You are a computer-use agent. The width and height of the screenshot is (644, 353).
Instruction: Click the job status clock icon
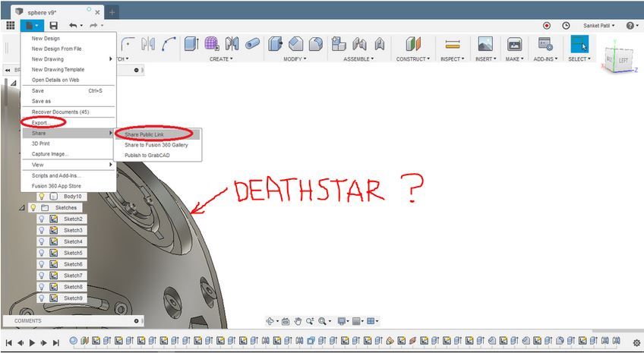point(566,25)
